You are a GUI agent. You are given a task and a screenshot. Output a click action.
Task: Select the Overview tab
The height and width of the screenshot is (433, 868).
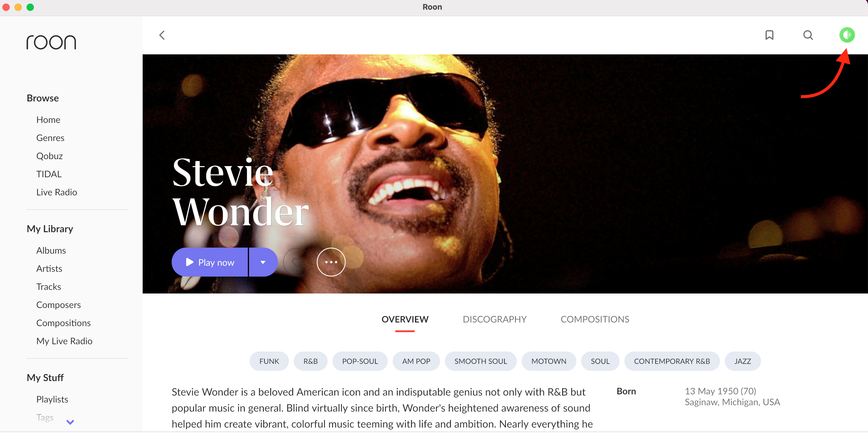tap(405, 319)
